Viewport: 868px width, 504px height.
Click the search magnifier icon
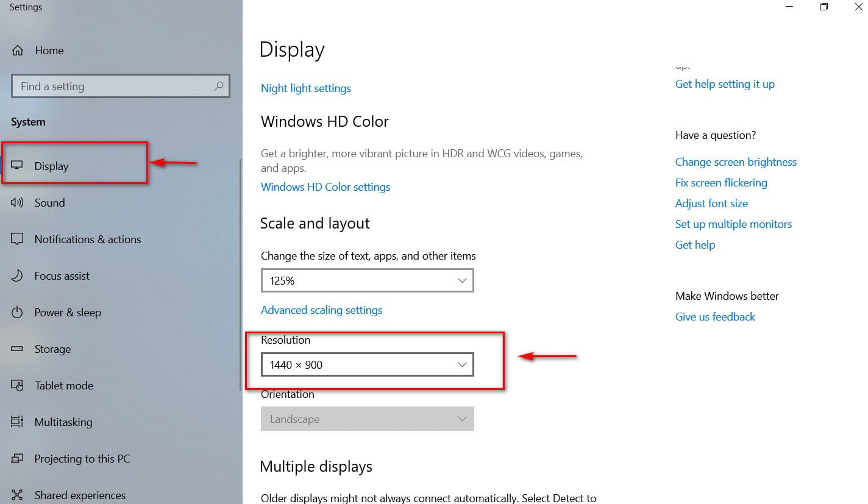point(218,87)
